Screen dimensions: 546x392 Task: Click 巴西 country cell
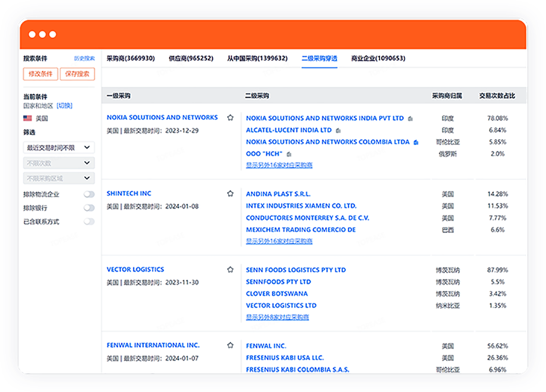[x=448, y=230]
